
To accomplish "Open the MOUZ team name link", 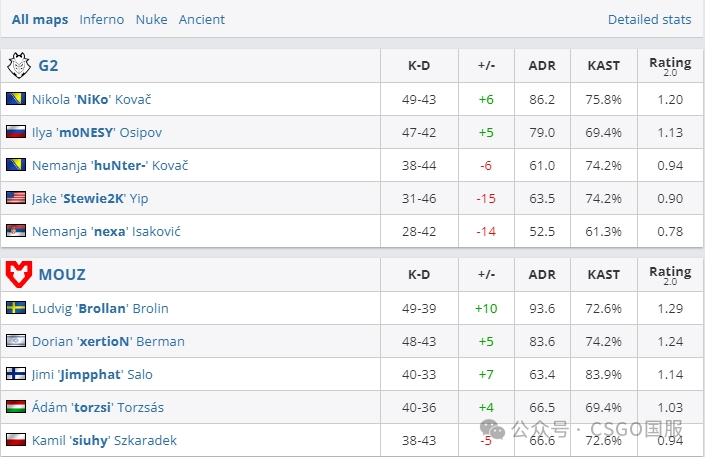I will tap(62, 274).
